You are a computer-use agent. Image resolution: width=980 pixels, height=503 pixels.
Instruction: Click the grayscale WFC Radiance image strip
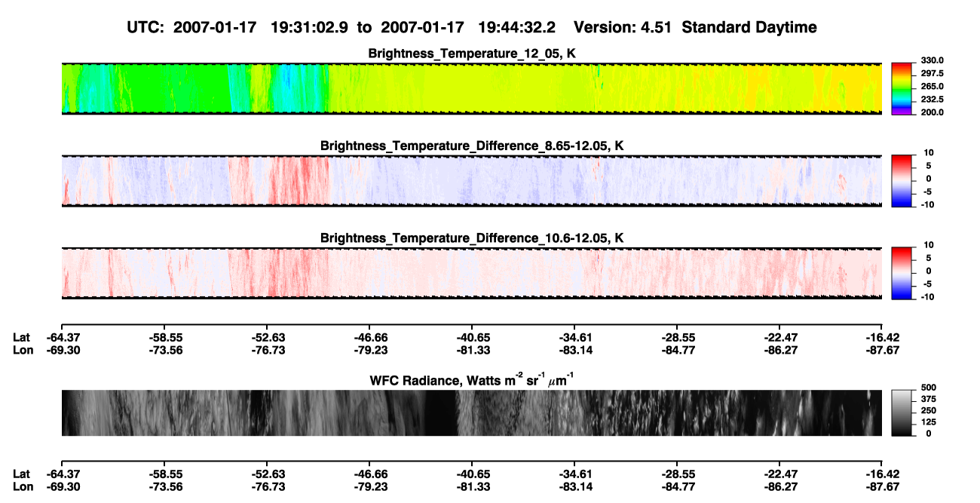[471, 413]
